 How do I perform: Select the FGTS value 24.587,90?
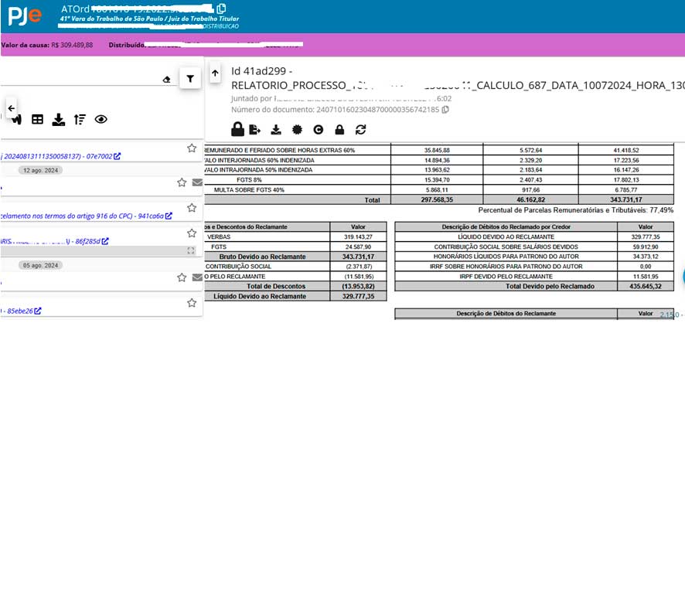(358, 247)
